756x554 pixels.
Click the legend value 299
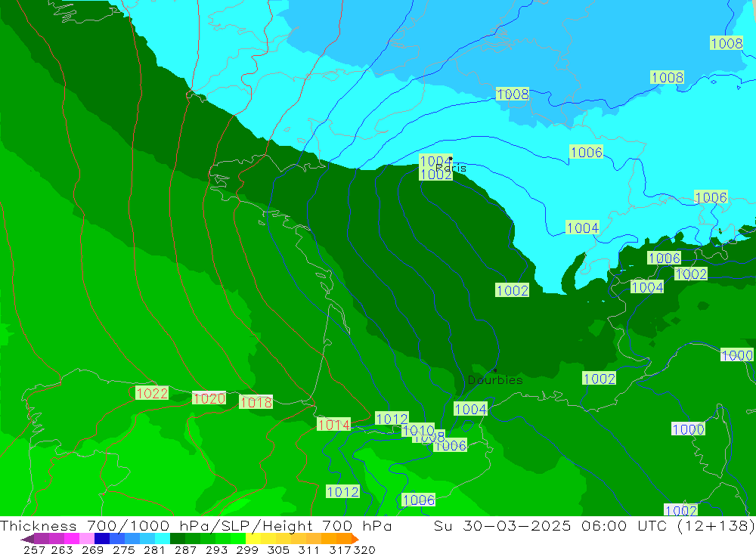click(x=247, y=549)
